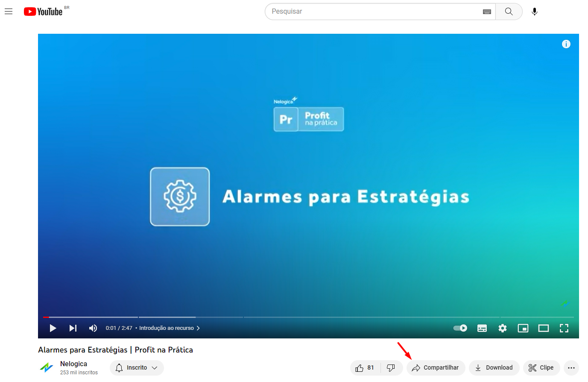
Task: Open the Nelogica channel name link
Action: 73,364
